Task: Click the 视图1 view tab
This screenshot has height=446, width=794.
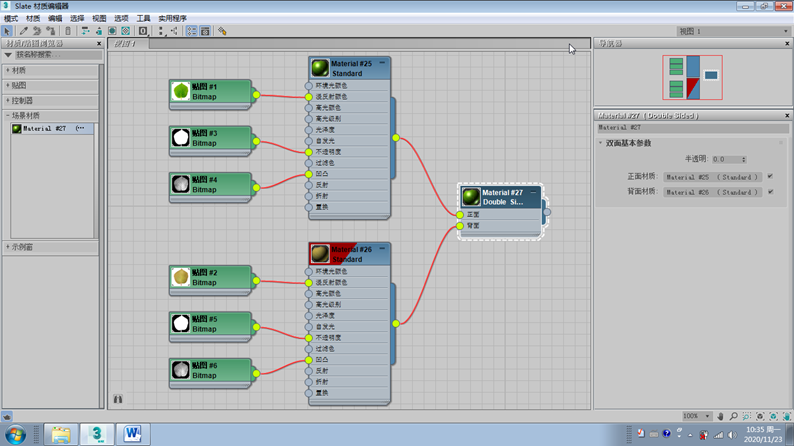Action: tap(128, 44)
